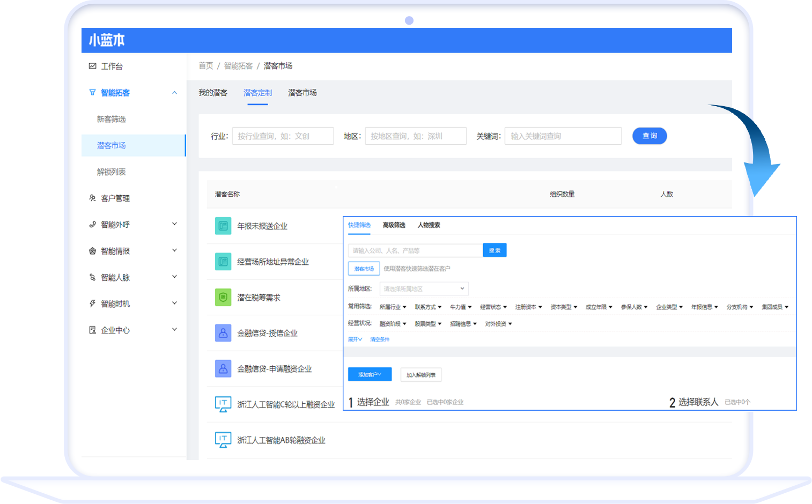Click the 客户管理 sidebar icon
The height and width of the screenshot is (504, 812).
point(92,198)
